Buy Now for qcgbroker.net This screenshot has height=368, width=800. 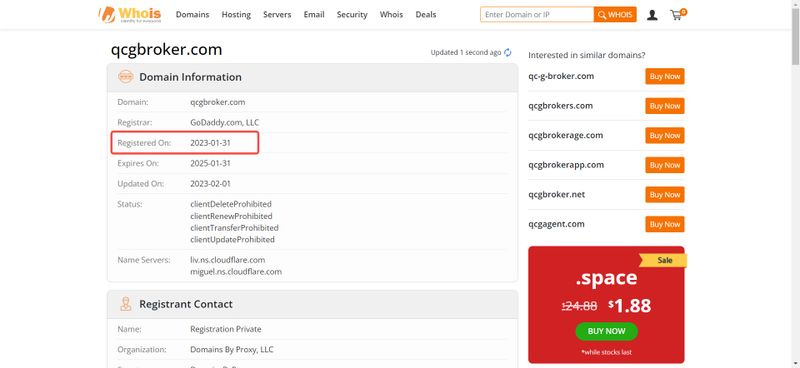coord(665,195)
